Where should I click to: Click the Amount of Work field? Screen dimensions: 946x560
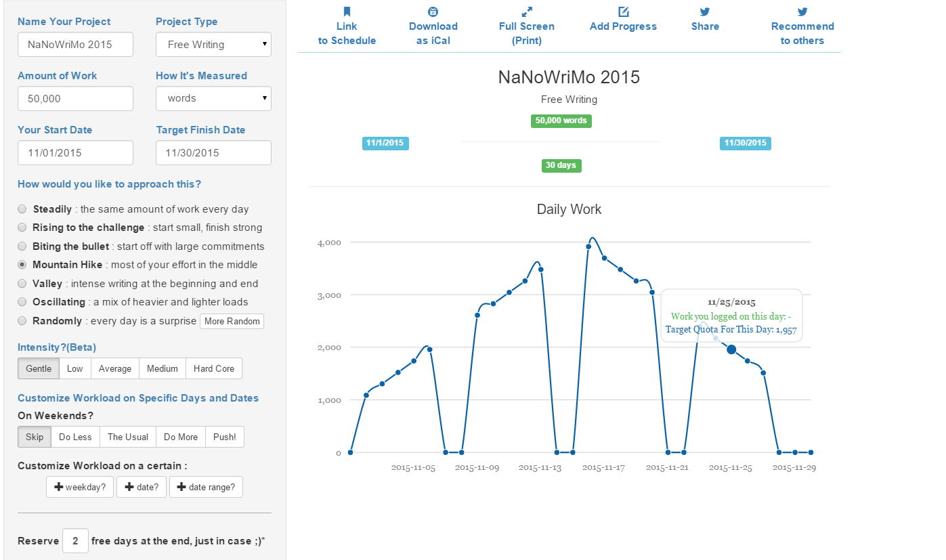(x=75, y=98)
